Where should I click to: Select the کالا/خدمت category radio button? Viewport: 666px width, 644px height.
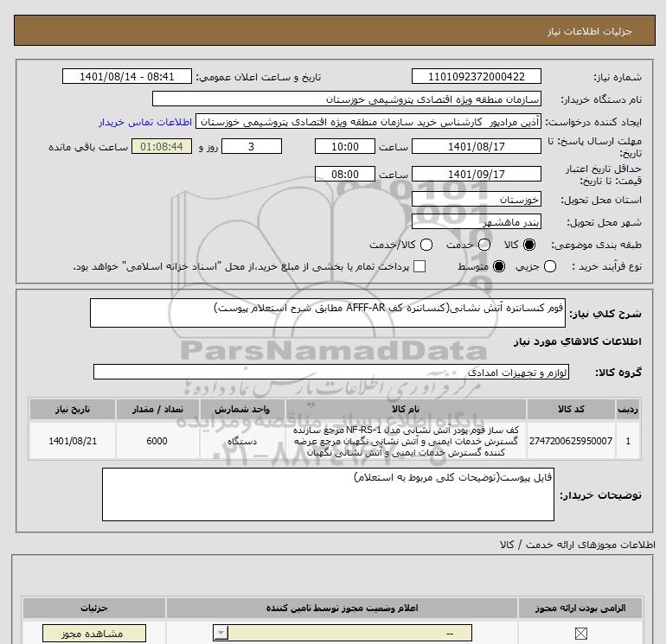click(426, 245)
